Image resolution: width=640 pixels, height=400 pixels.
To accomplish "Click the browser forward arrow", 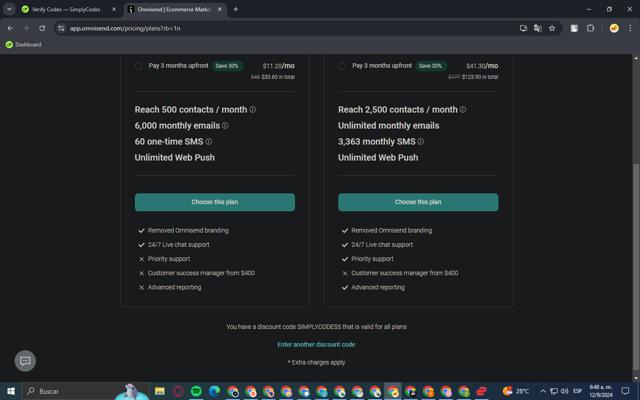I will click(26, 28).
